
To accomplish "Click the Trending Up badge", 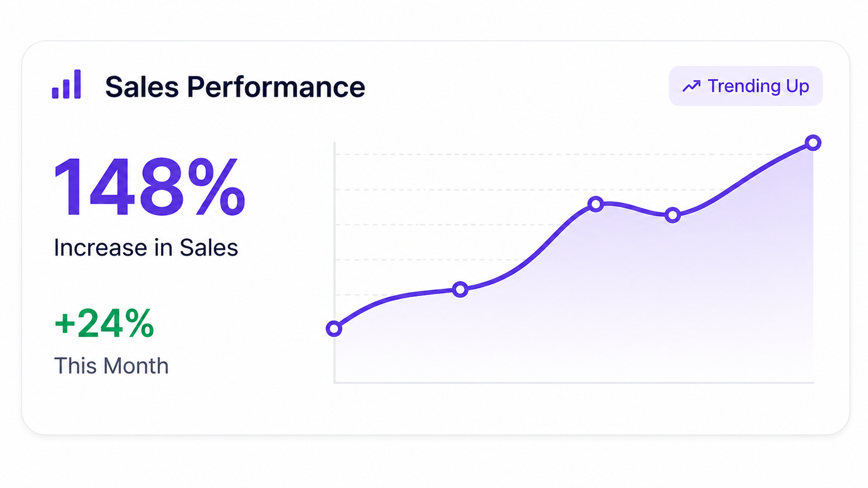I will (745, 86).
